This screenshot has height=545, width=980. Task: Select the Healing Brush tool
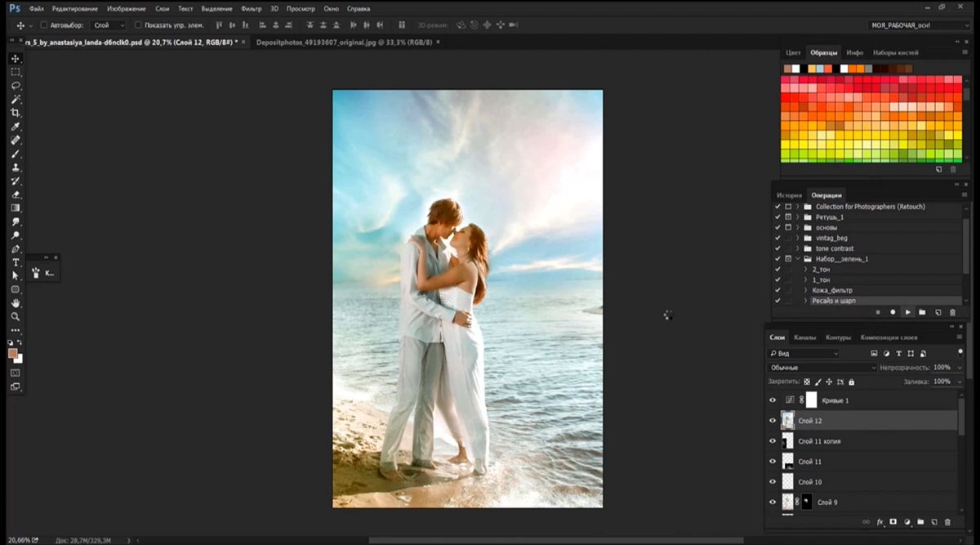pyautogui.click(x=16, y=140)
